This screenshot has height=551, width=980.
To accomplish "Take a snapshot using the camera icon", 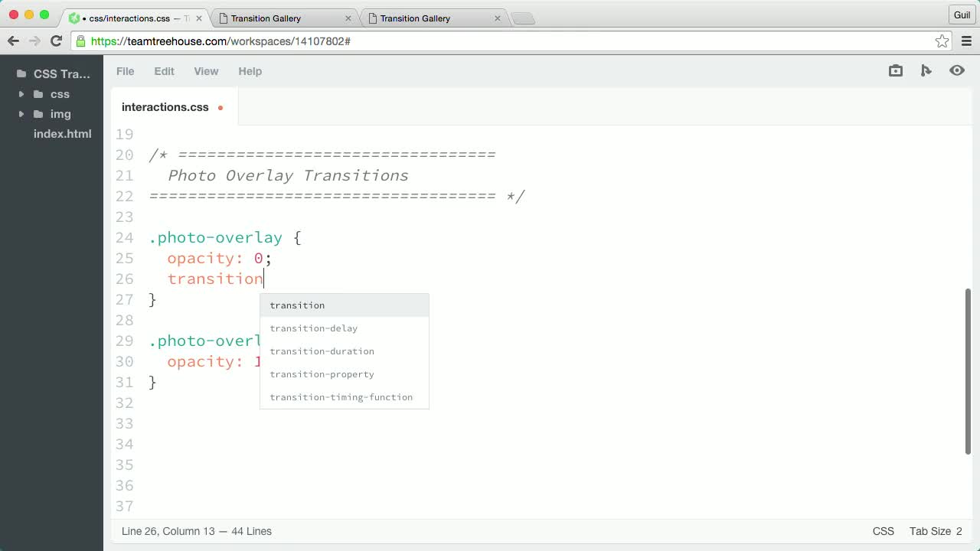I will click(895, 70).
